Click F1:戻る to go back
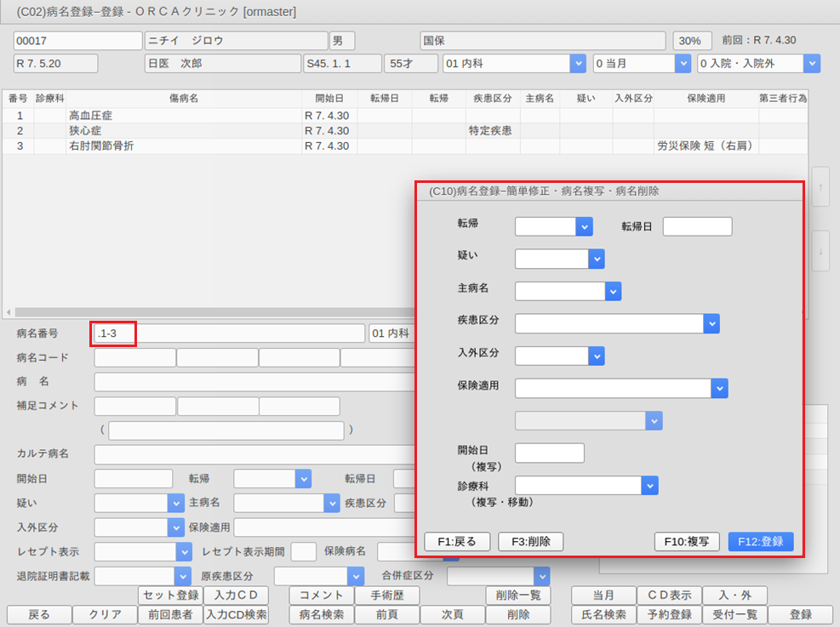The height and width of the screenshot is (627, 840). pyautogui.click(x=456, y=541)
